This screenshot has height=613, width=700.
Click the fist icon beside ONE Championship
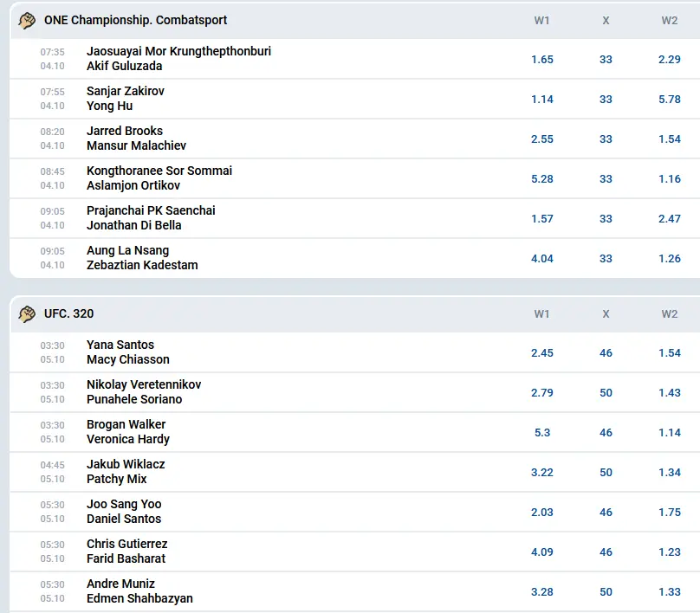pos(27,21)
